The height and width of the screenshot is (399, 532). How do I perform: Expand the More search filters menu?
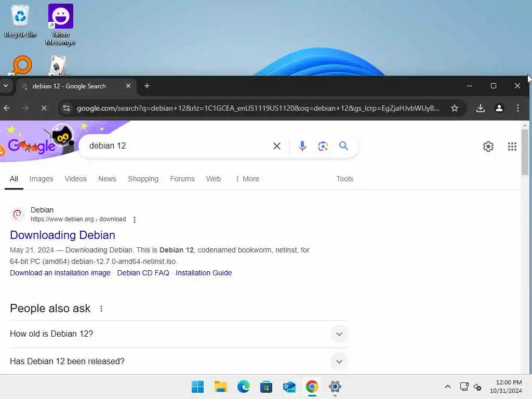(247, 179)
